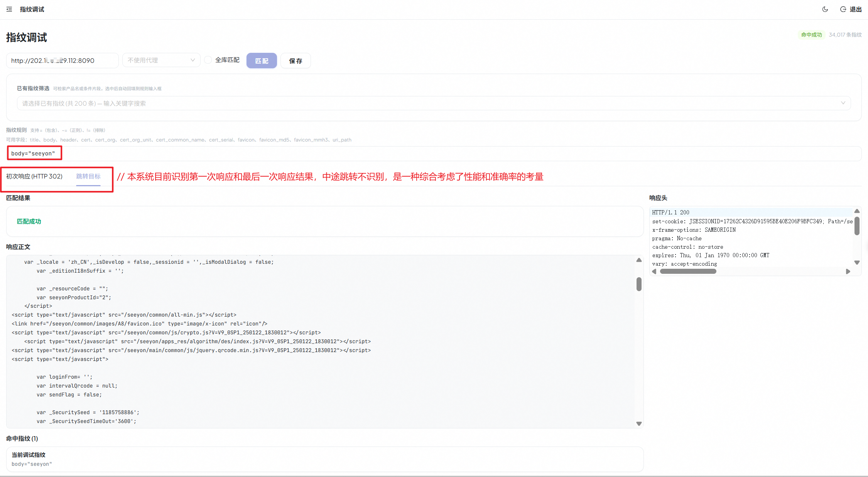The image size is (868, 477).
Task: Click the HTTP/1.1 200 header line
Action: 670,212
